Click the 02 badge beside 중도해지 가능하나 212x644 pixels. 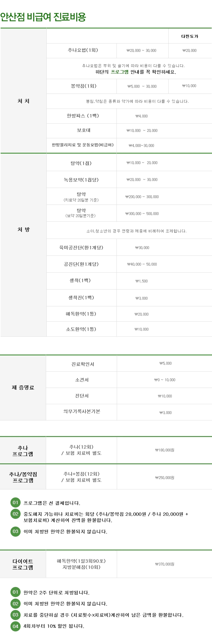click(x=15, y=514)
